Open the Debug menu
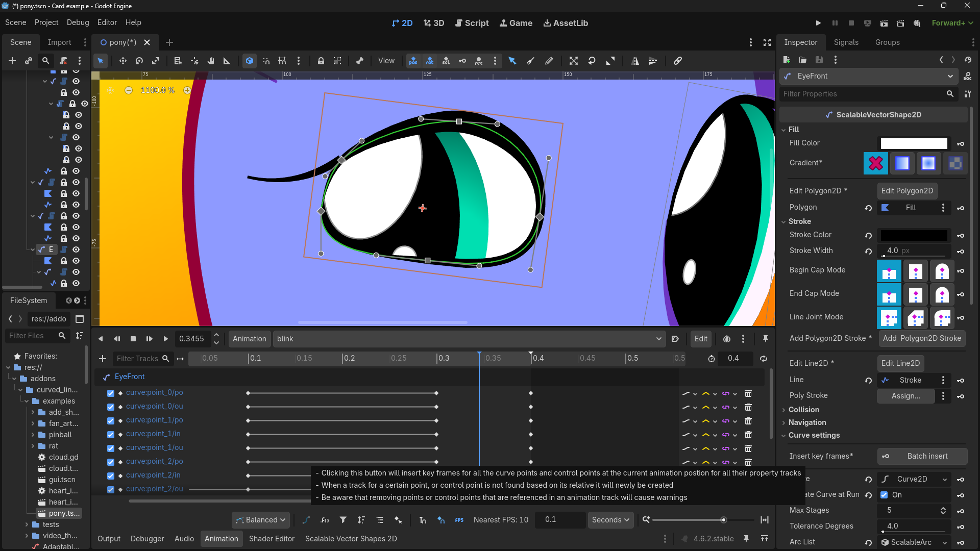The image size is (980, 551). coord(78,22)
